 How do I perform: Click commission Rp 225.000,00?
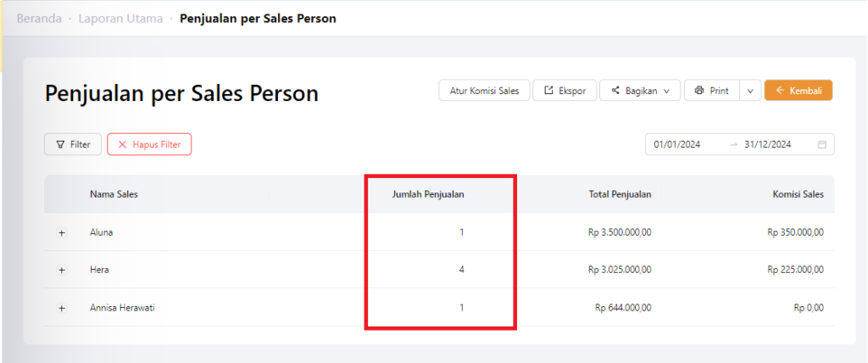pos(795,270)
